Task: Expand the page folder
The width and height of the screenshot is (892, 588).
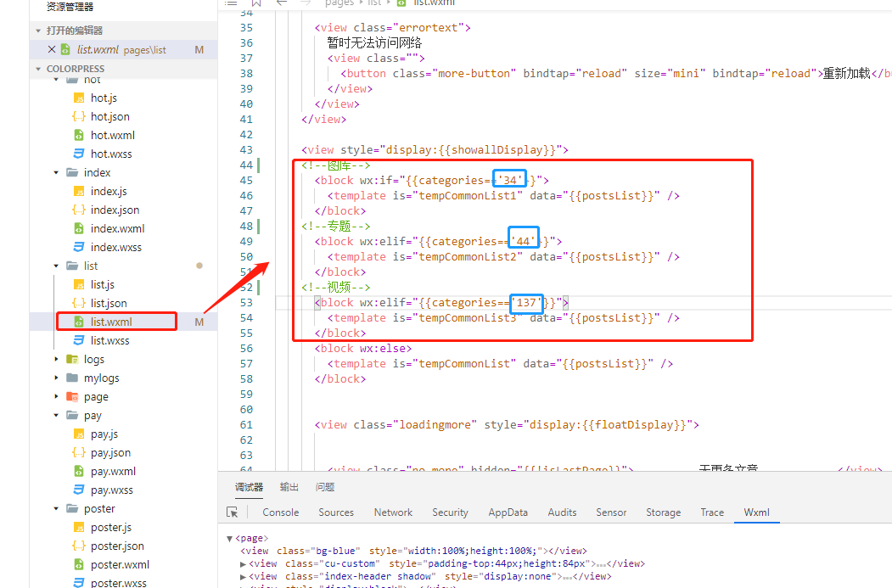Action: coord(56,397)
